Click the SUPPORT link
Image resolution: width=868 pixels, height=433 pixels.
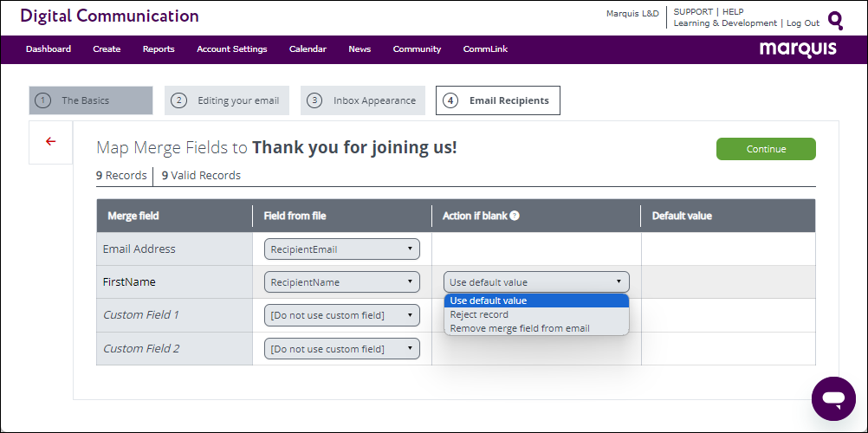(693, 12)
